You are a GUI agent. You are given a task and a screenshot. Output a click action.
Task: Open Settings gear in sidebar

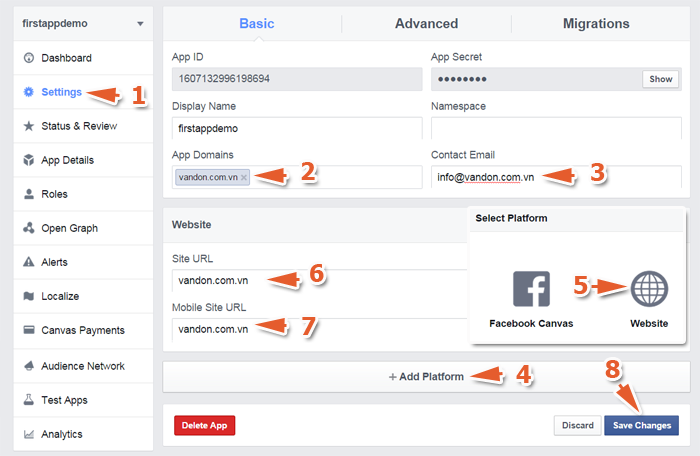point(28,92)
